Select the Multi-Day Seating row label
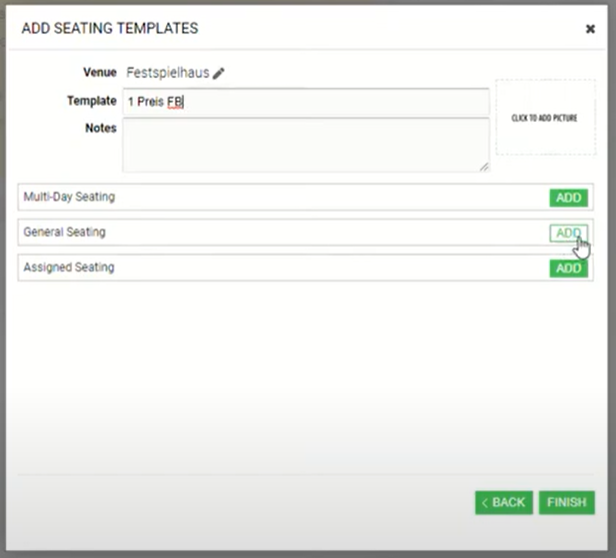 (69, 197)
